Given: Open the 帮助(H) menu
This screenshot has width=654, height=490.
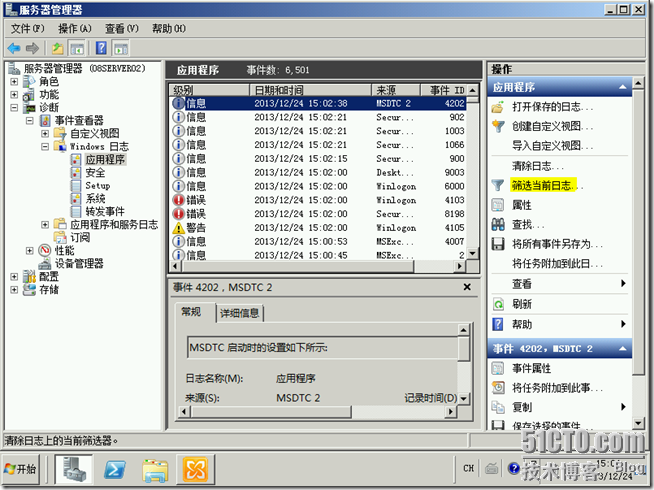Looking at the screenshot, I should click(169, 28).
